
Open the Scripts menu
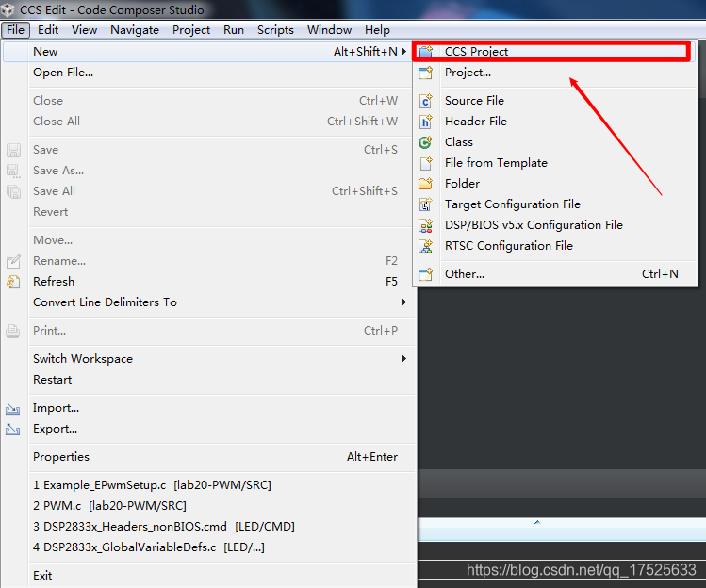(x=275, y=30)
